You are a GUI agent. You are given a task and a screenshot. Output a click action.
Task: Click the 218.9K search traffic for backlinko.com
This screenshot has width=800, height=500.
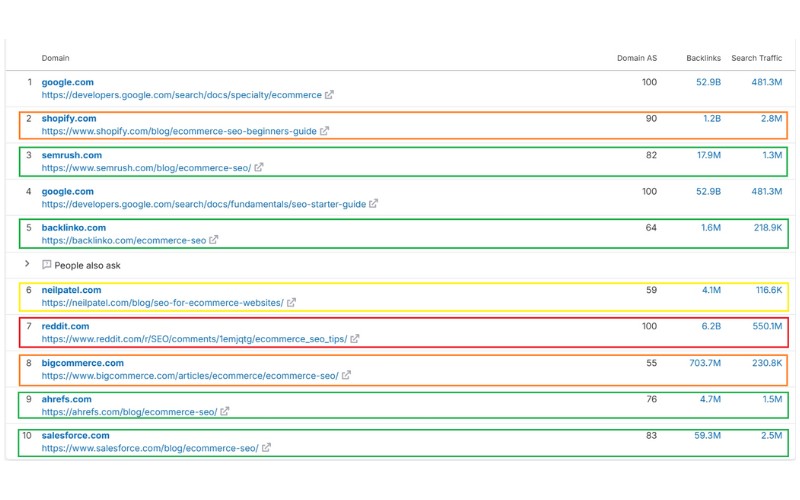[x=768, y=228]
